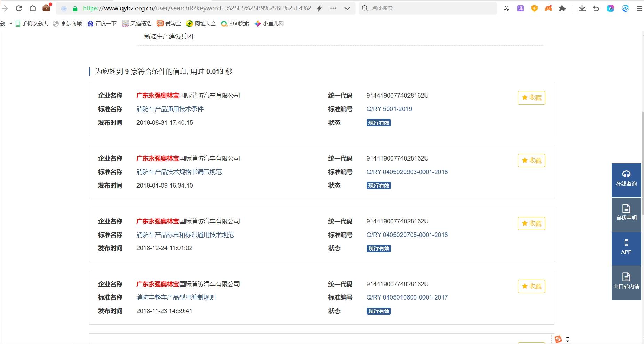Viewport: 644px width, 344px height.
Task: Open the 爱淘宝 bookmark
Action: [x=169, y=24]
